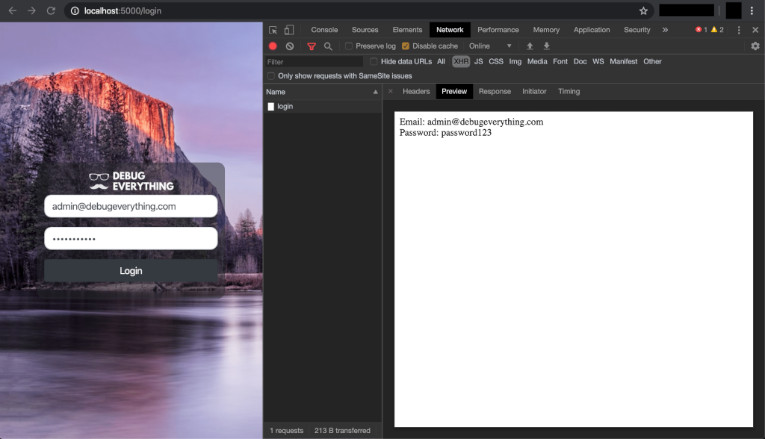Filter requests by Doc type
Image resolution: width=765 pixels, height=439 pixels.
click(x=580, y=61)
